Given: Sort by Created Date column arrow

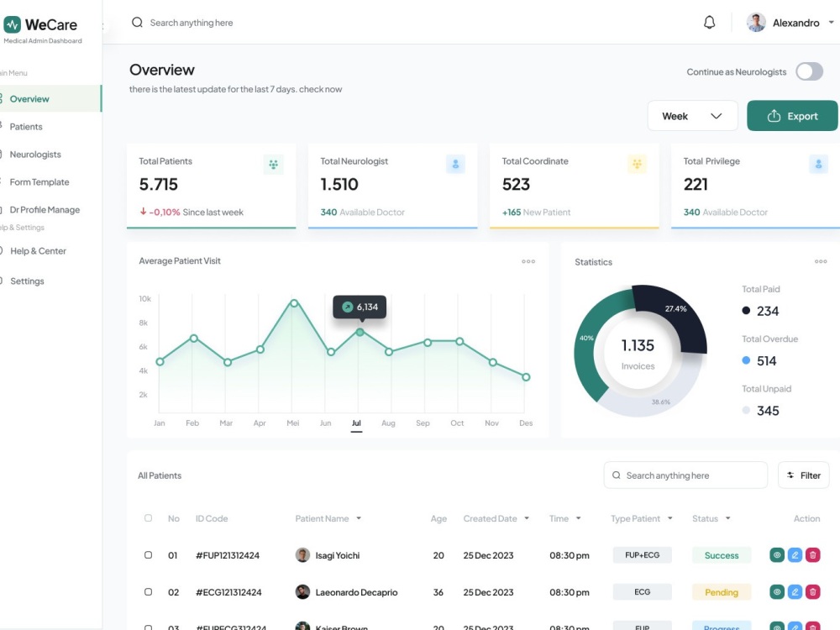Looking at the screenshot, I should [x=527, y=518].
